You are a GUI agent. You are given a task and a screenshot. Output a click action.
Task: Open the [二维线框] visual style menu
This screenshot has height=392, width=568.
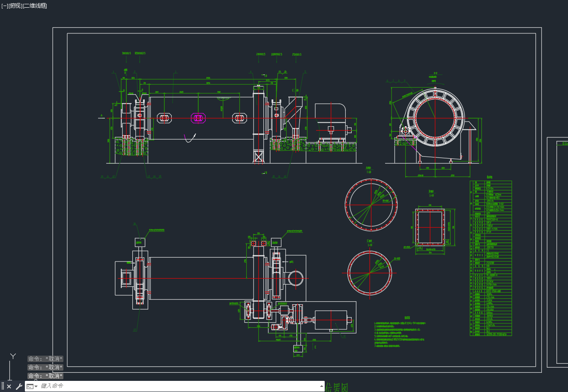tap(35, 6)
